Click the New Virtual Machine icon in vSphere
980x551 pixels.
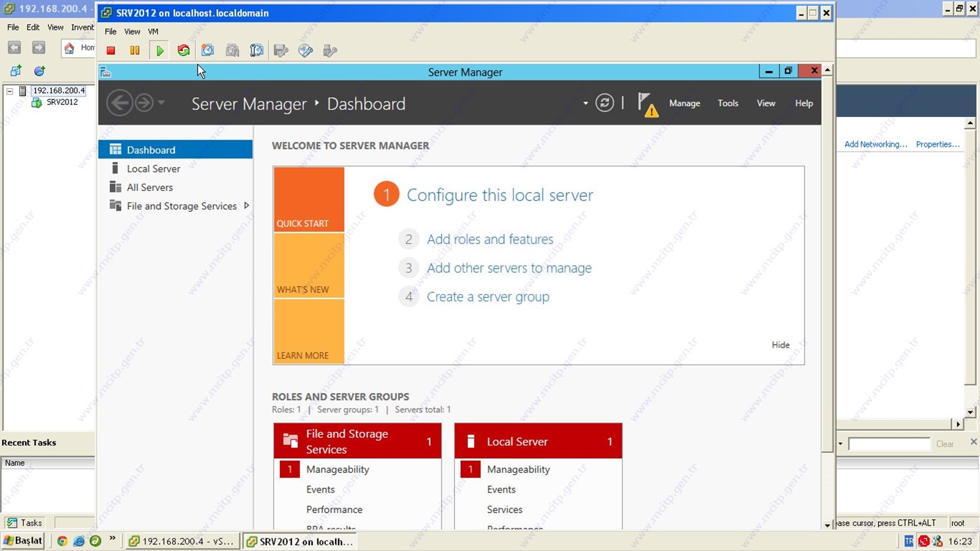point(15,71)
